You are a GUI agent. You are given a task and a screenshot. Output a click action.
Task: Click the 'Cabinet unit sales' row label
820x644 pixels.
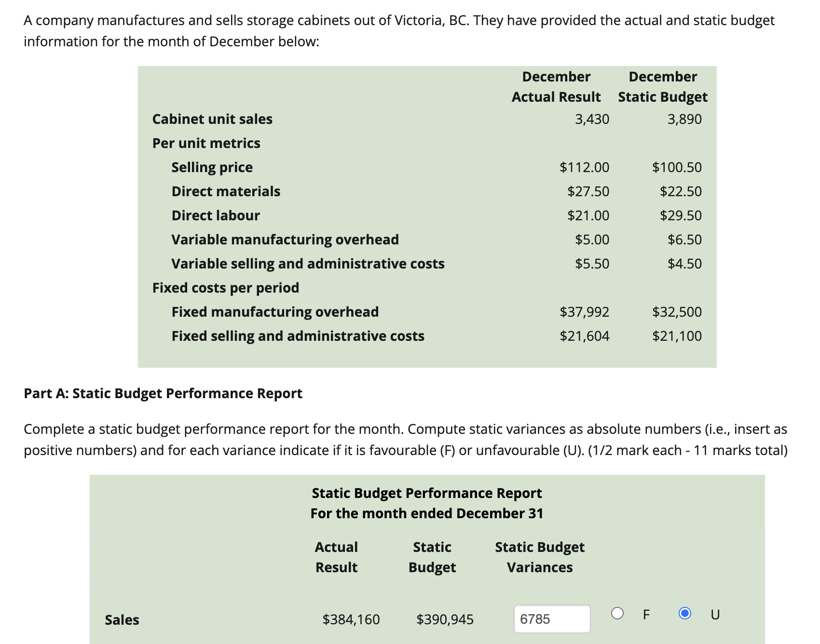click(212, 119)
